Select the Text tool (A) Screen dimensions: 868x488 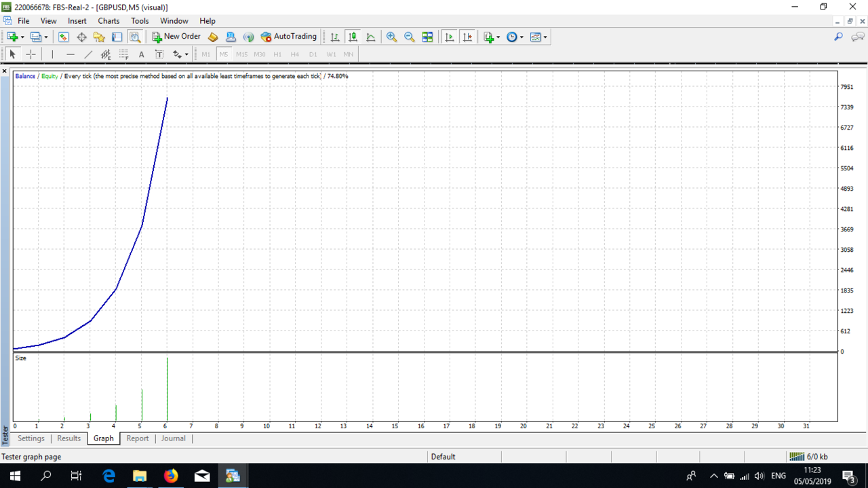click(141, 54)
